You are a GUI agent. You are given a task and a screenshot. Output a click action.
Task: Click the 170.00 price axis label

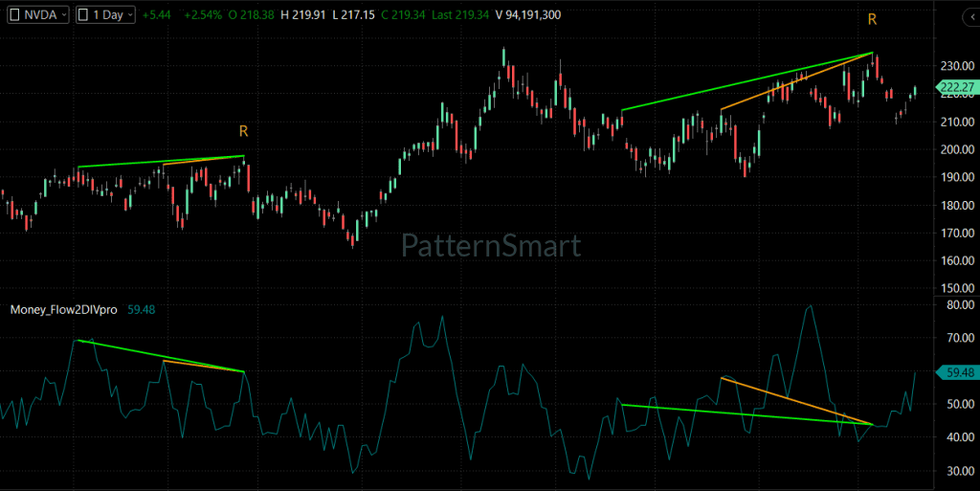(957, 233)
